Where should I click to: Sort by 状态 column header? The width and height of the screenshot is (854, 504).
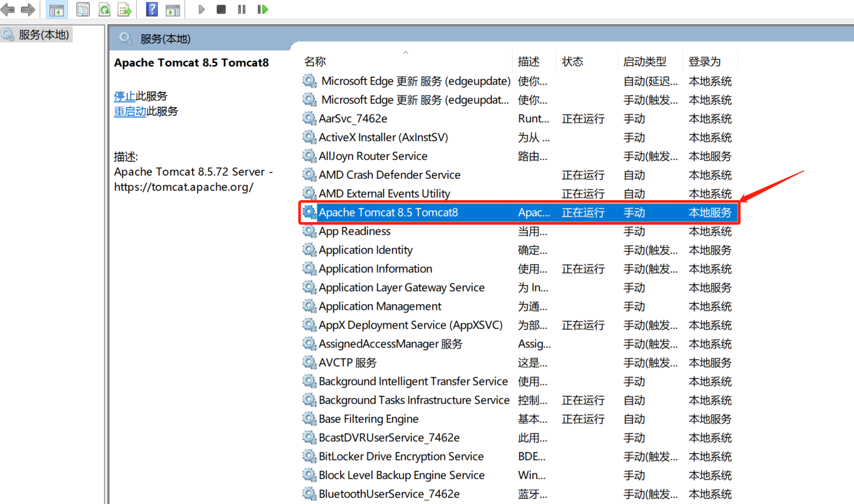(x=573, y=62)
